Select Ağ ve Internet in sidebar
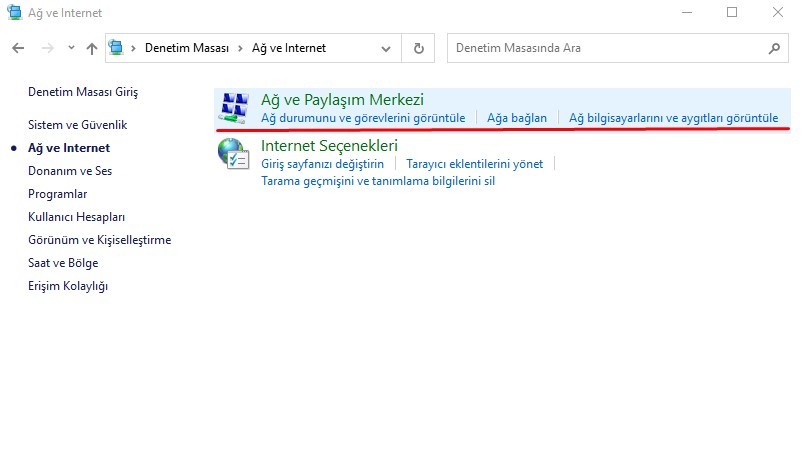801x474 pixels. [x=69, y=148]
